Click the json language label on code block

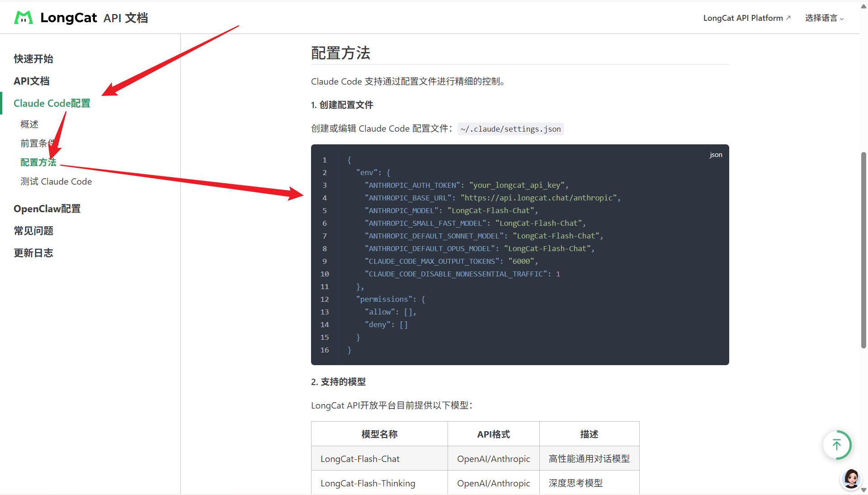pos(716,155)
